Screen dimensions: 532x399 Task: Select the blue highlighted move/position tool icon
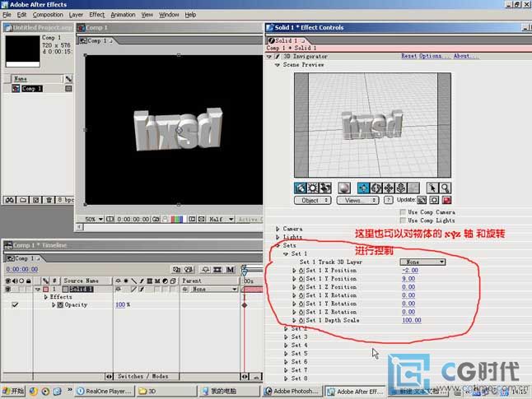(363, 188)
